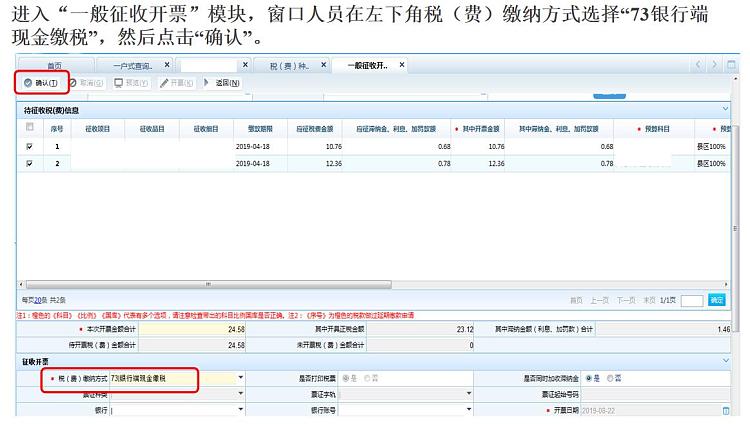750x424 pixels.
Task: Click the 20 per-page link
Action: (x=37, y=300)
